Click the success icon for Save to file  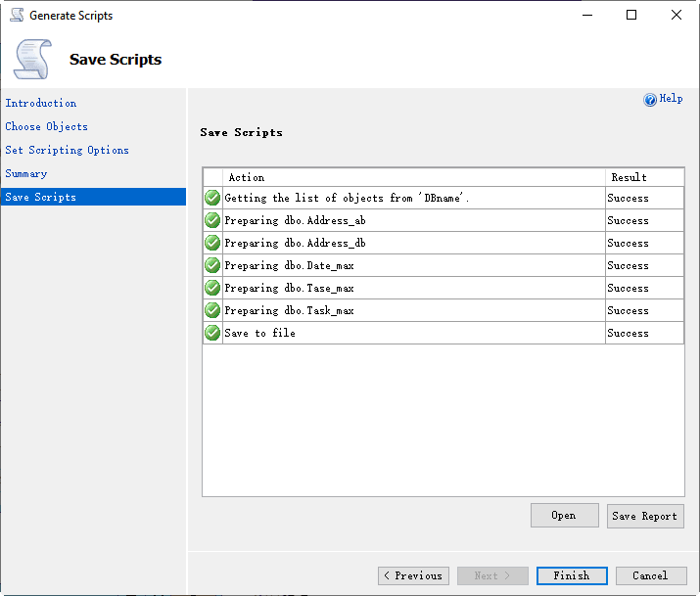click(212, 333)
